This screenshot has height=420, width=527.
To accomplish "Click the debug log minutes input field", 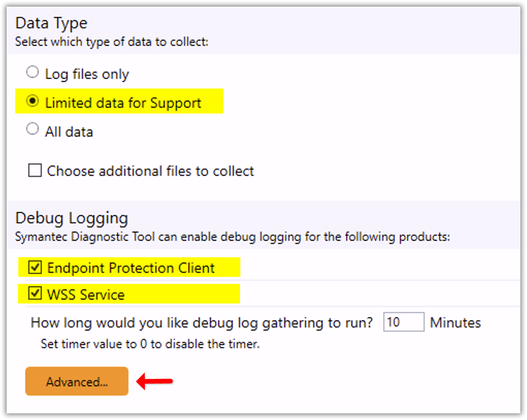I will tap(403, 322).
